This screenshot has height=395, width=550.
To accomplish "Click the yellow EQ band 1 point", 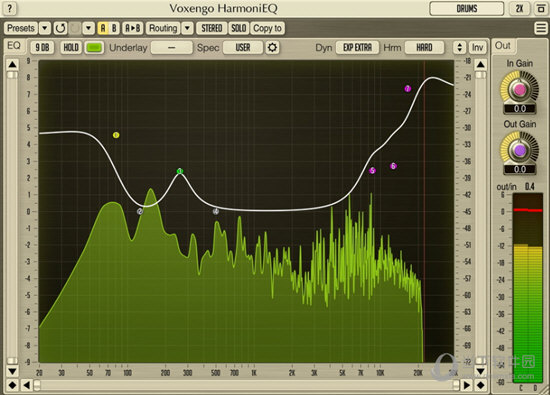I will click(x=116, y=135).
